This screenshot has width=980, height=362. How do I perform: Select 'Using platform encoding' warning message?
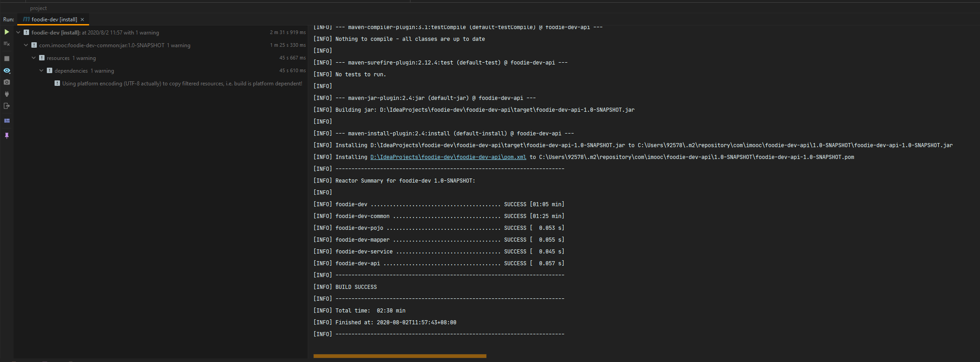pos(182,84)
